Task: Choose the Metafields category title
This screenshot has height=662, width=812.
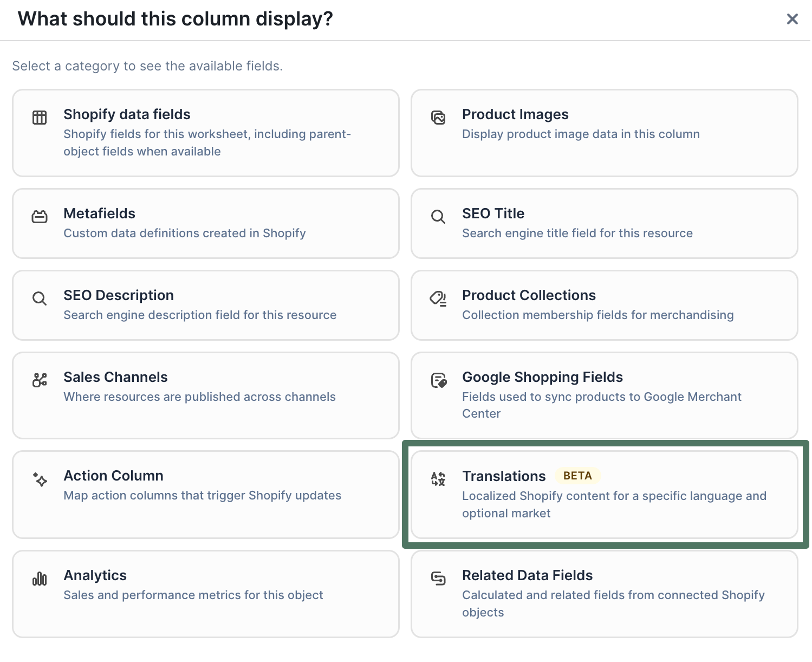Action: coord(99,213)
